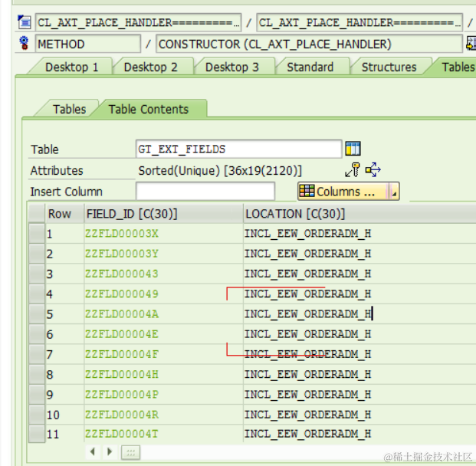Click the Insert Column input field
Viewport: 476px width, 466px height.
tap(205, 192)
